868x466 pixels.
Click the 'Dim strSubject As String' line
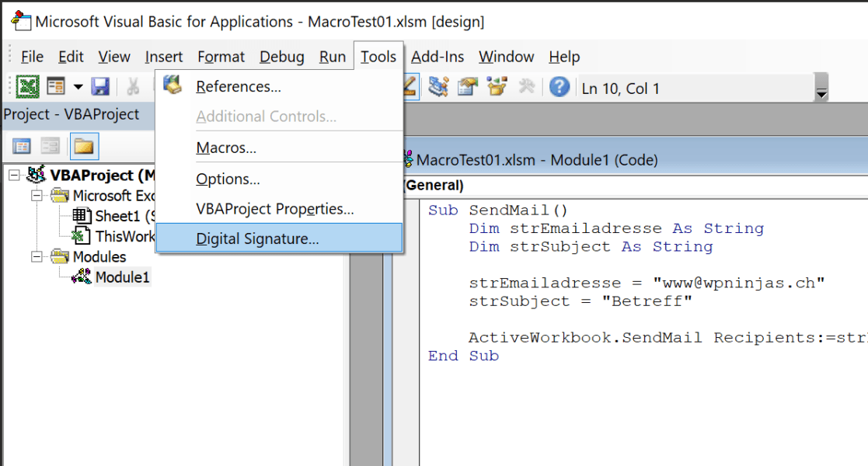click(591, 247)
